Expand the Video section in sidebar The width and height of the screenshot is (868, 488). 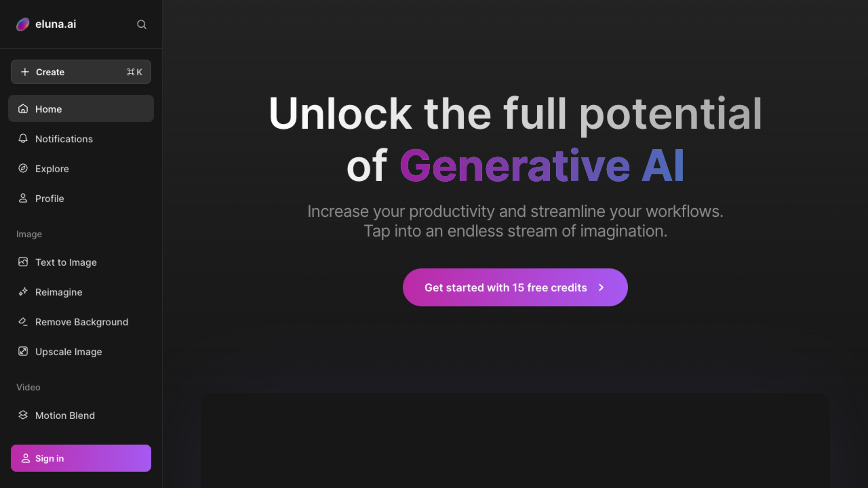pos(28,387)
